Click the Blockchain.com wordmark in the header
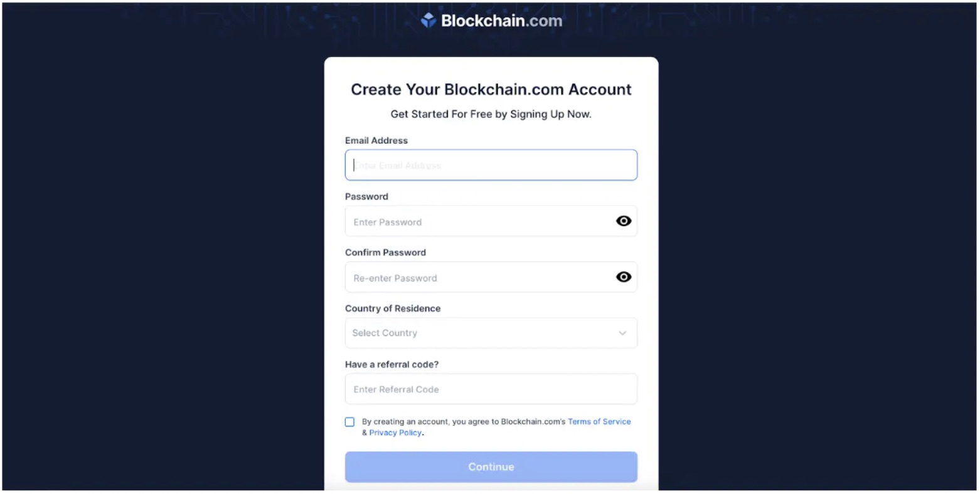This screenshot has width=980, height=494. (502, 19)
